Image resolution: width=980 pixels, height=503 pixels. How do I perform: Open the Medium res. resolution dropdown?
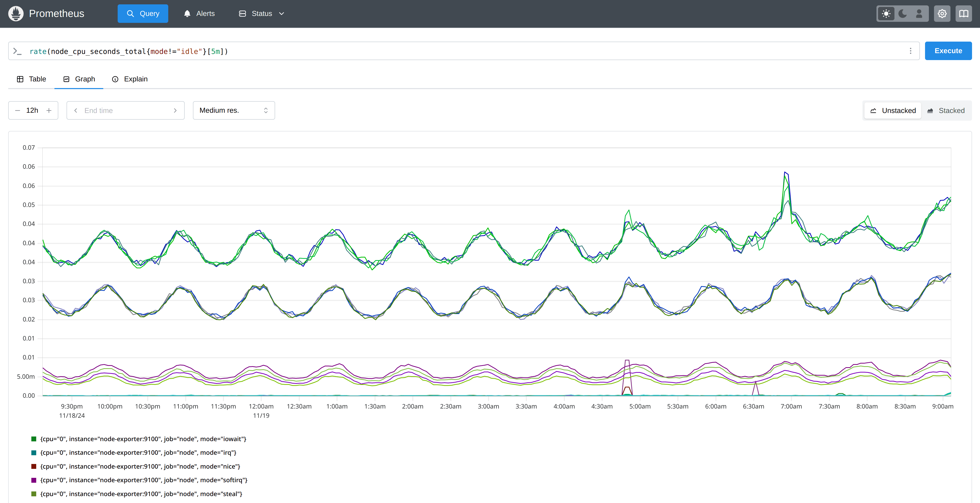tap(234, 111)
